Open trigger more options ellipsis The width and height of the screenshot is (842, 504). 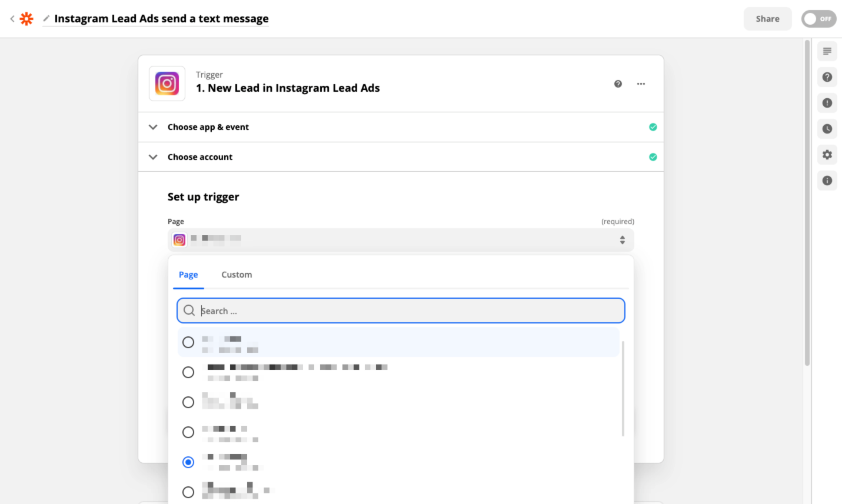pyautogui.click(x=641, y=84)
